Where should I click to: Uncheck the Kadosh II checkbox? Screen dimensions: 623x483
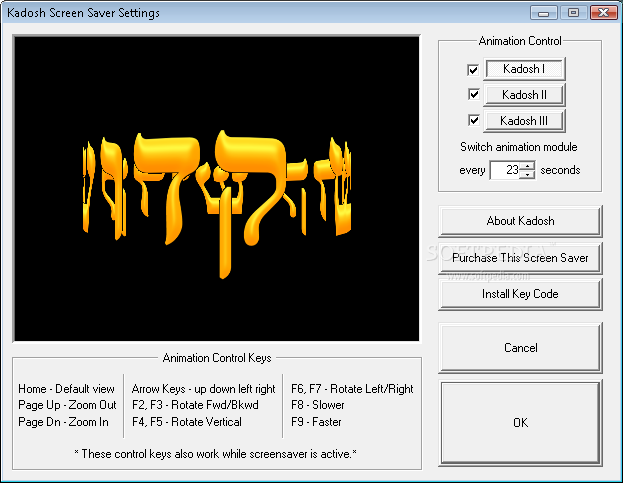pyautogui.click(x=474, y=95)
